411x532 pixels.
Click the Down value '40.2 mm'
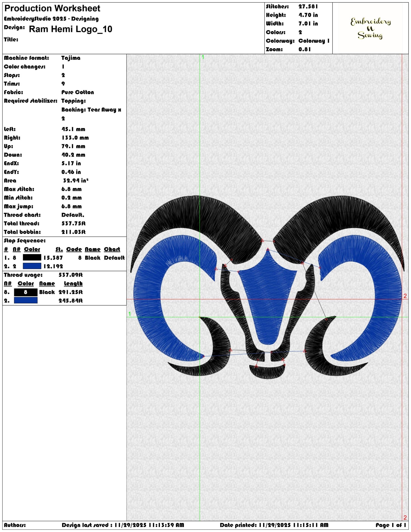[73, 155]
